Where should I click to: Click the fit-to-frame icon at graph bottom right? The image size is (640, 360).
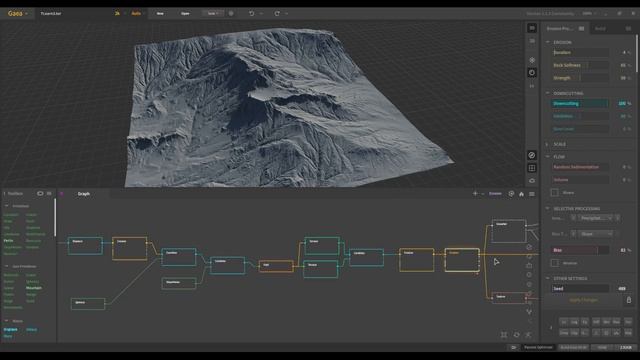pyautogui.click(x=504, y=335)
